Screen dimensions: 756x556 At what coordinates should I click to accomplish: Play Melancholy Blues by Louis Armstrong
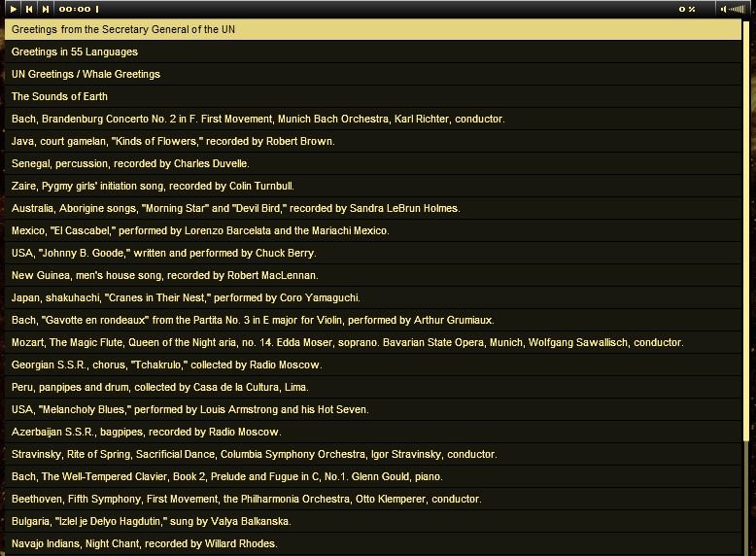click(373, 409)
